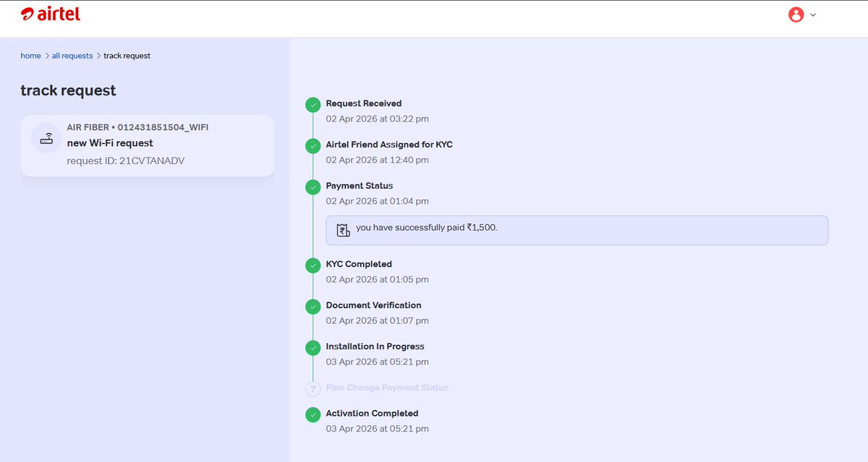
Task: Click the Request Received step title
Action: (x=364, y=103)
